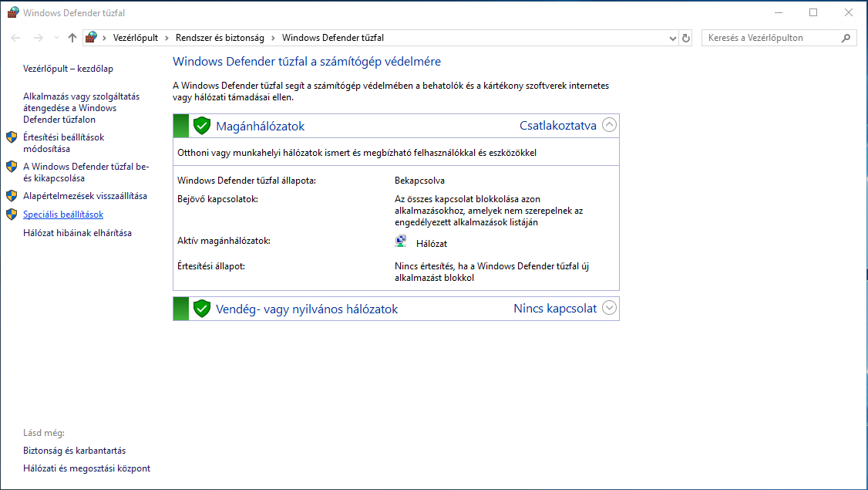The width and height of the screenshot is (868, 490).
Task: Expand chevron after 'Rendszer és biztonság' breadcrumb
Action: (273, 38)
